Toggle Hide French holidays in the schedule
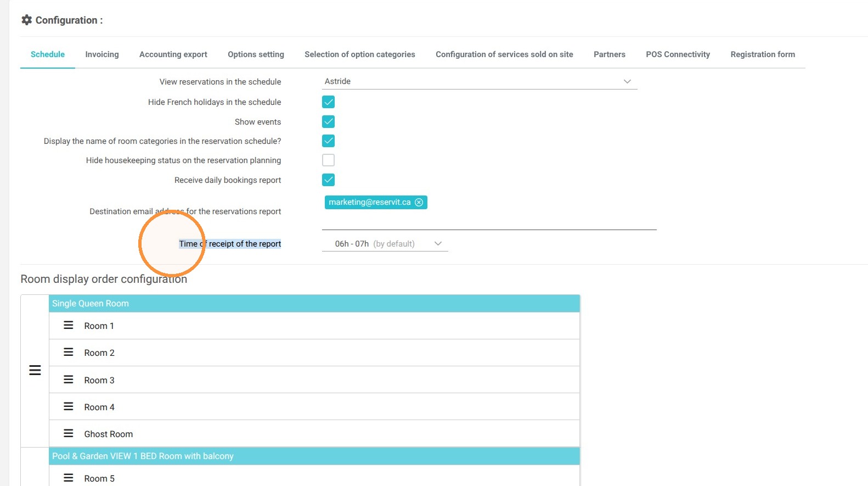This screenshot has height=486, width=868. (x=328, y=102)
